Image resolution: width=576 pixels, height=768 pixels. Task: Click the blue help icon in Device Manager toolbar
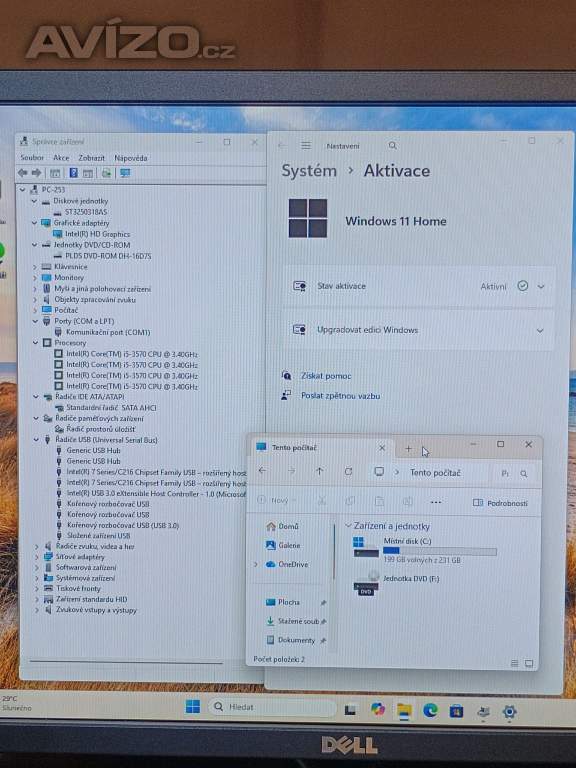pyautogui.click(x=73, y=173)
